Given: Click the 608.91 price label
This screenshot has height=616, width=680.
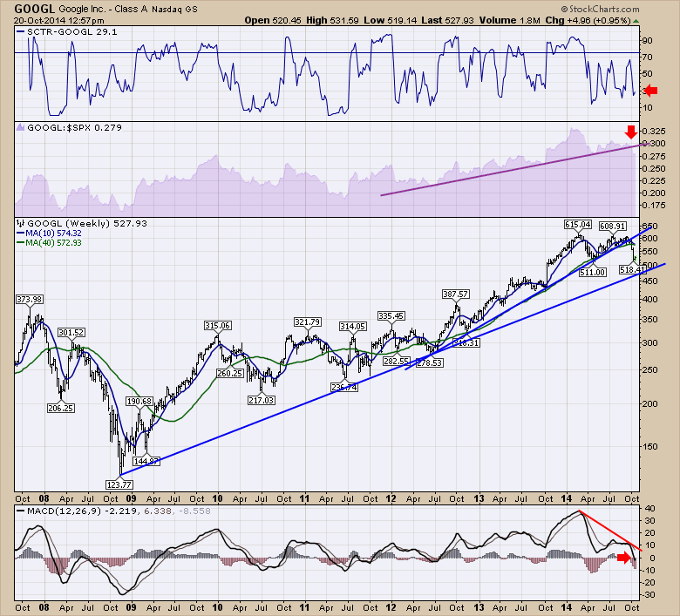Looking at the screenshot, I should (x=612, y=227).
